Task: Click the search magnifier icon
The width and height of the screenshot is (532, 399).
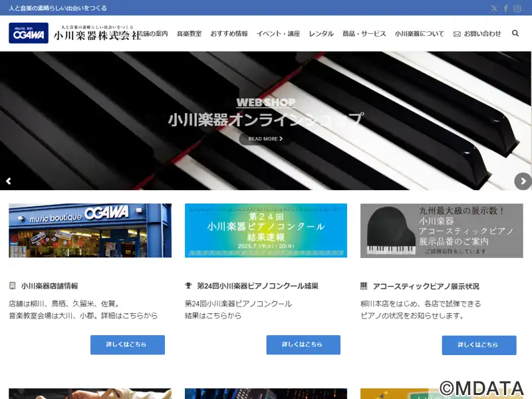Action: click(515, 33)
